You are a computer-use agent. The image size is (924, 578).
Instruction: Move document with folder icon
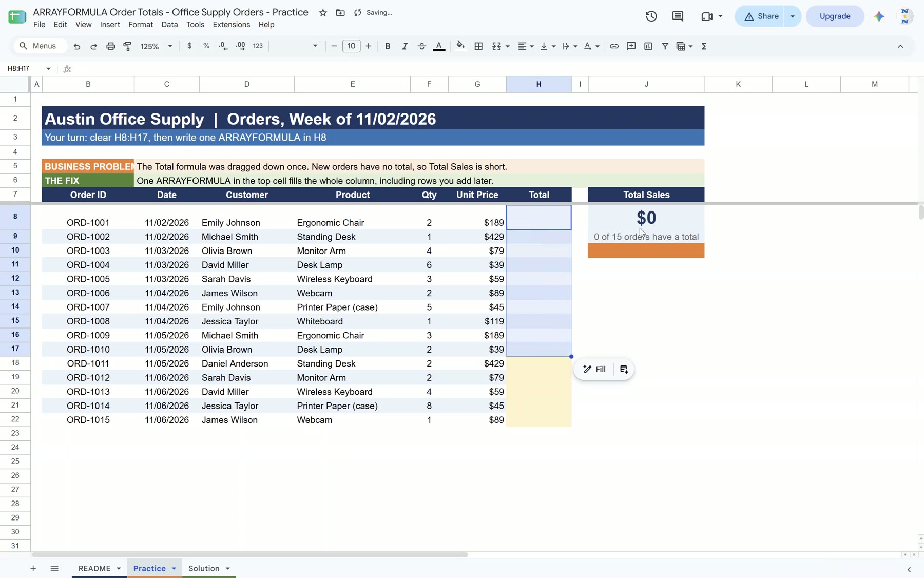tap(340, 13)
